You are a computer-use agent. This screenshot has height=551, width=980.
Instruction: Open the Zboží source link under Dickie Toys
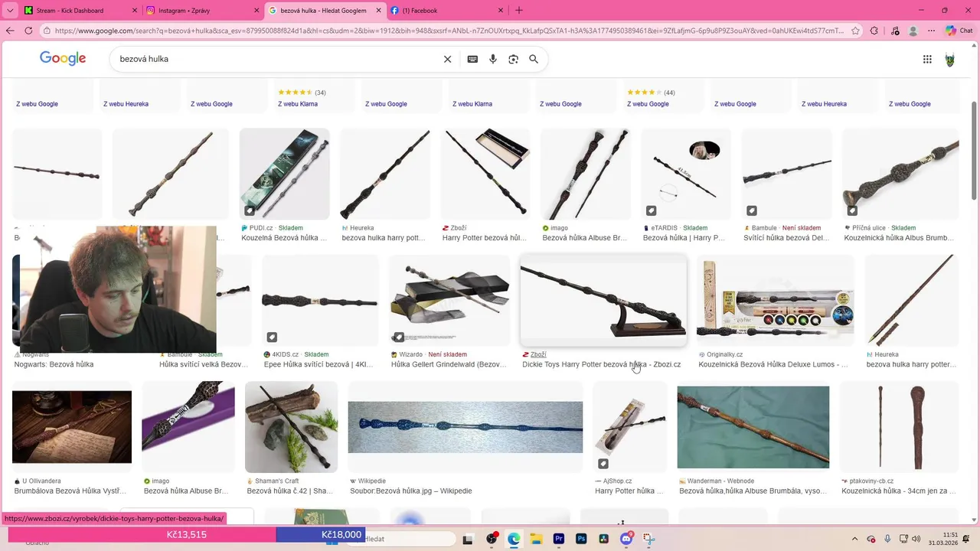(538, 355)
